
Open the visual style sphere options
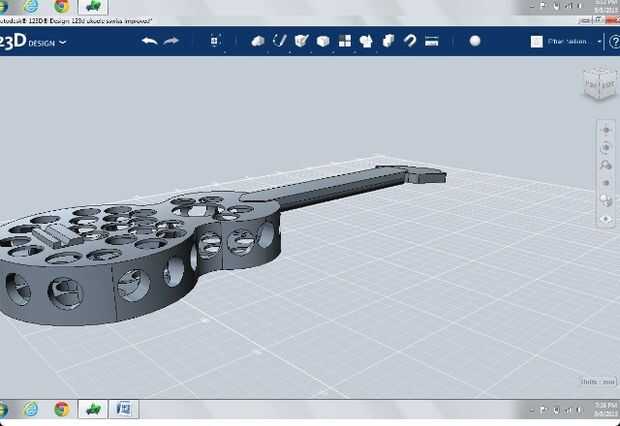click(606, 201)
